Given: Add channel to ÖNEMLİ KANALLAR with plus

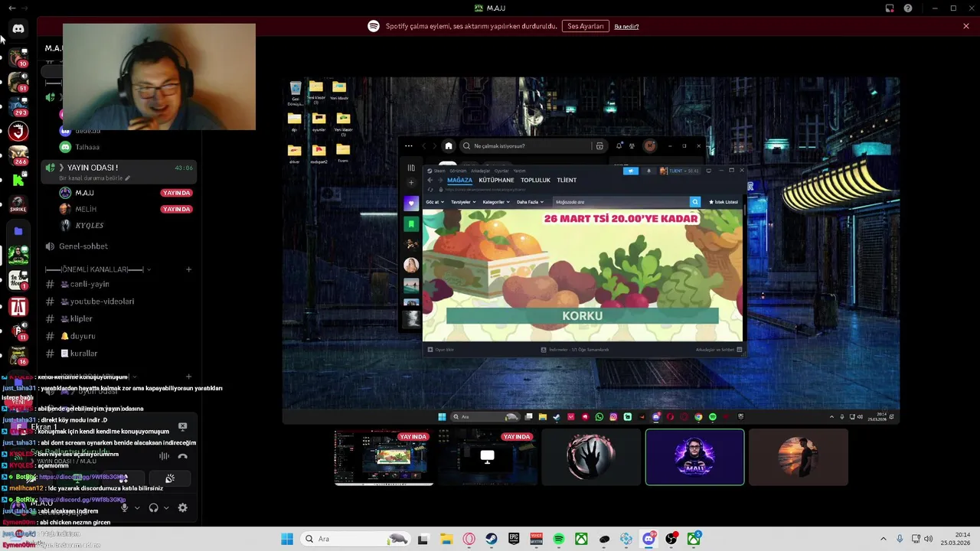Looking at the screenshot, I should tap(188, 269).
